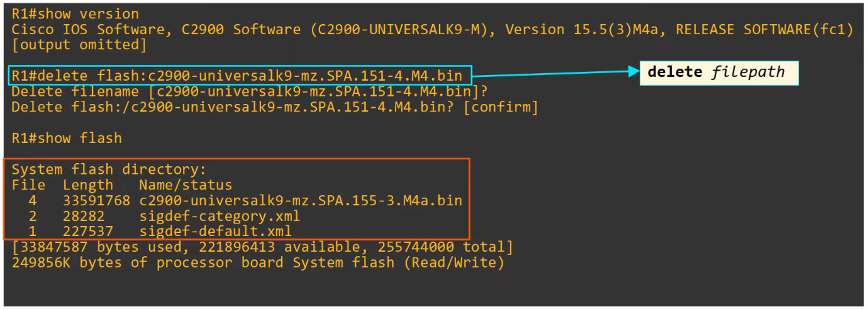Image resolution: width=868 pixels, height=310 pixels.
Task: Click the '221896413 available' text
Action: coord(279,247)
